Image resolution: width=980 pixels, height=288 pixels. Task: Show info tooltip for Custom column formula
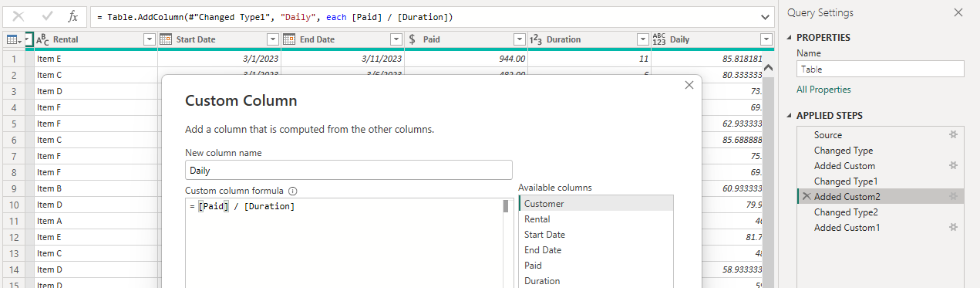point(293,191)
